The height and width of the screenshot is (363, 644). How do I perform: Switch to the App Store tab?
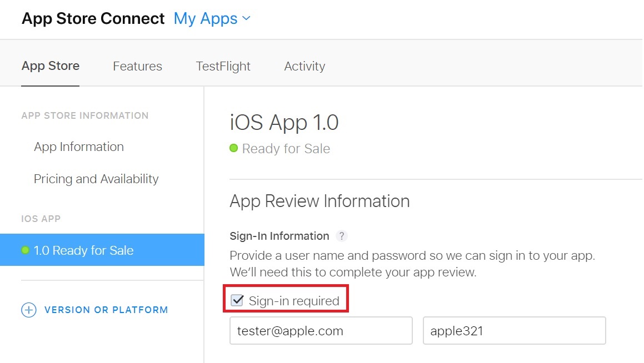point(51,66)
